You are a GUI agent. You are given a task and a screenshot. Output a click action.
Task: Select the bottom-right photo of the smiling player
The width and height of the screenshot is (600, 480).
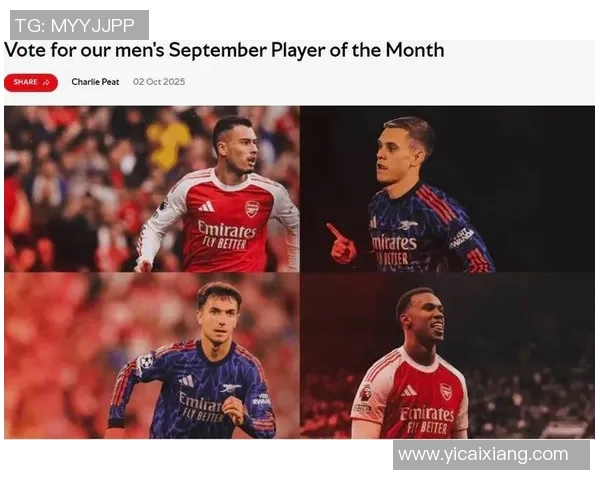[x=448, y=355]
